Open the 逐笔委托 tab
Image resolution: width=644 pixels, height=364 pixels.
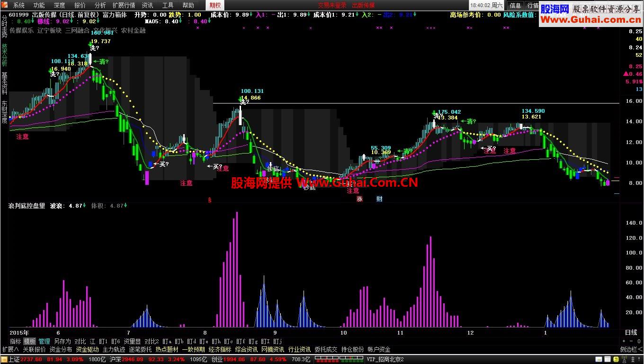pyautogui.click(x=140, y=349)
